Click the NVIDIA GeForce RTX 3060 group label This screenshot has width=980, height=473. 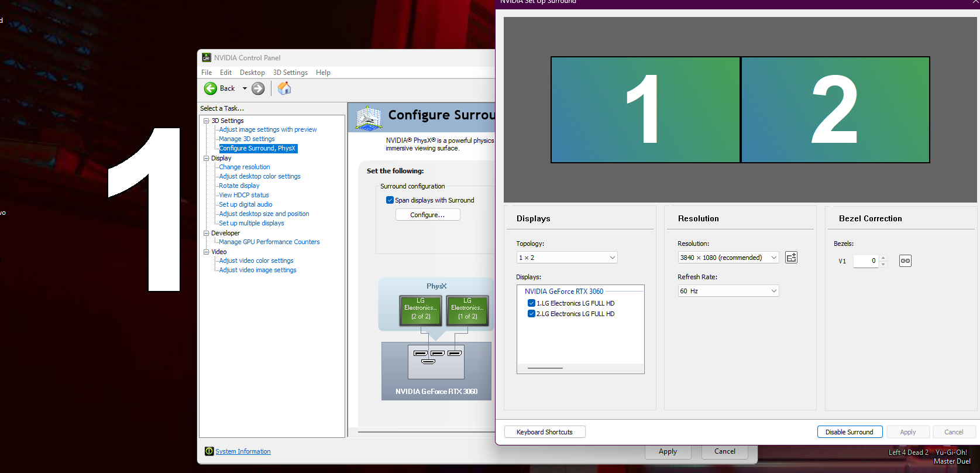tap(564, 292)
